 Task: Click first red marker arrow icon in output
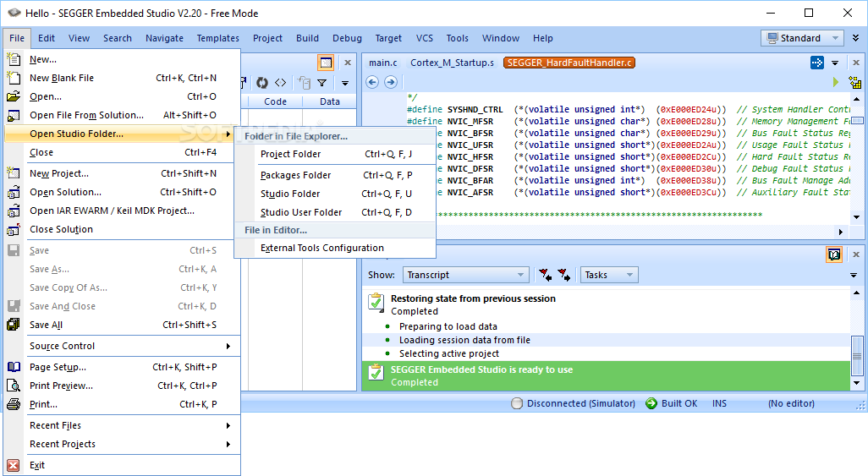546,275
